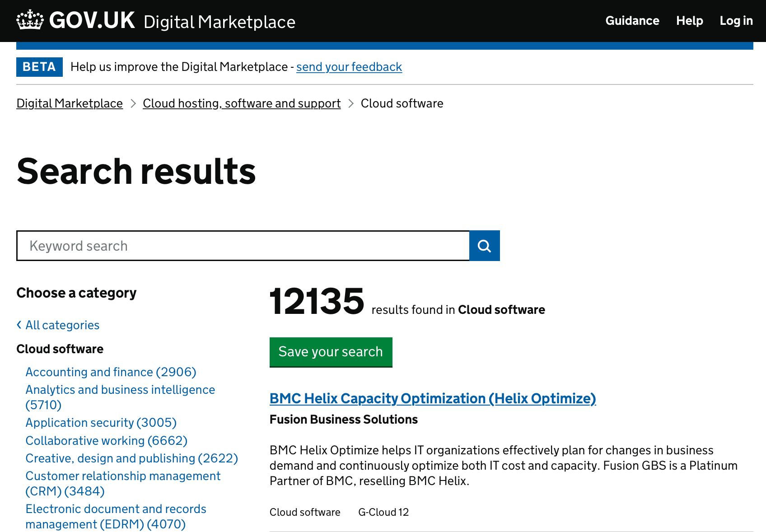Click the Cloud software sidebar heading
The height and width of the screenshot is (532, 766).
pos(60,349)
